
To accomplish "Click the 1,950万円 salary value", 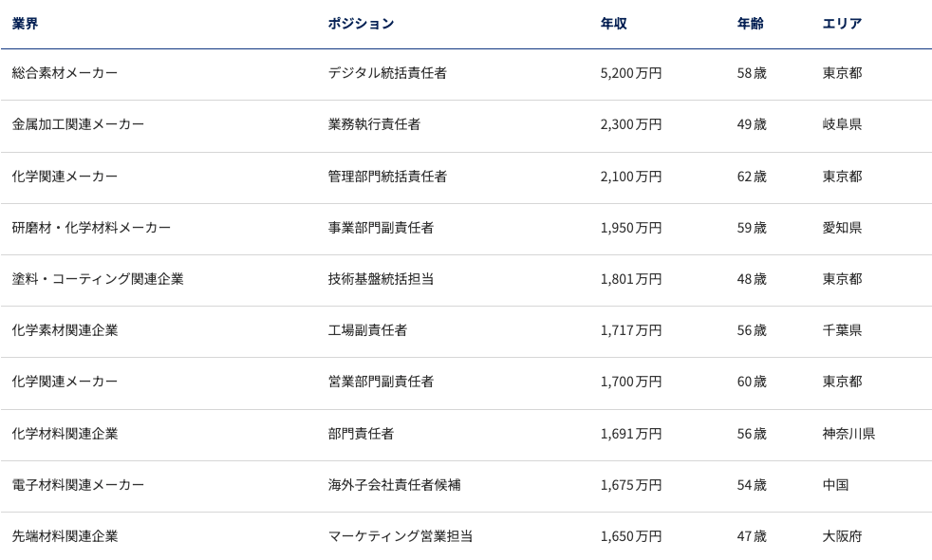I will 631,228.
